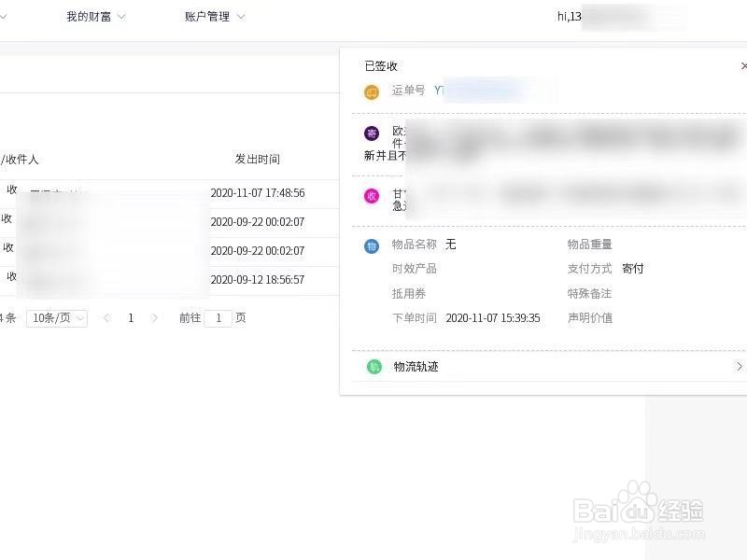Open the top-left navigation chevron dropdown

3,16
